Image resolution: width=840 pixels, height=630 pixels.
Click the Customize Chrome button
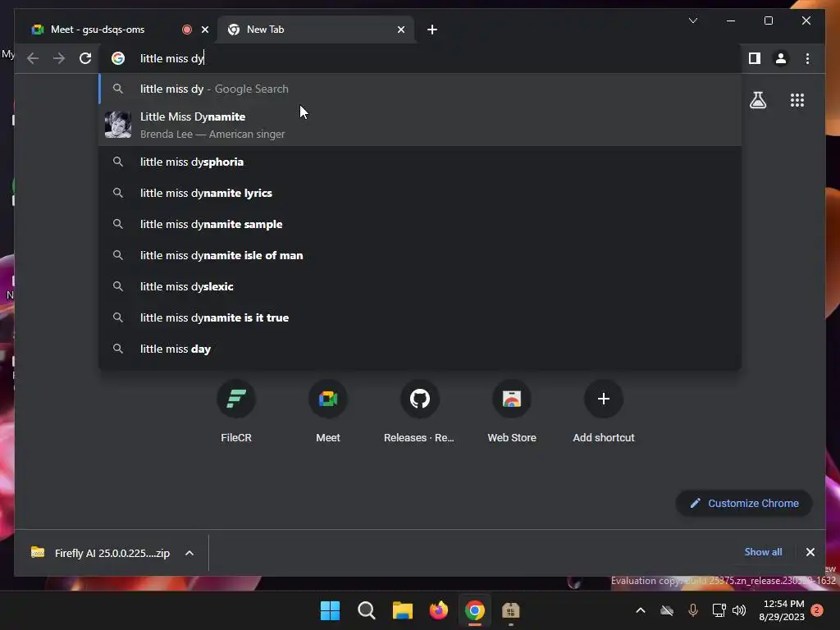point(744,503)
